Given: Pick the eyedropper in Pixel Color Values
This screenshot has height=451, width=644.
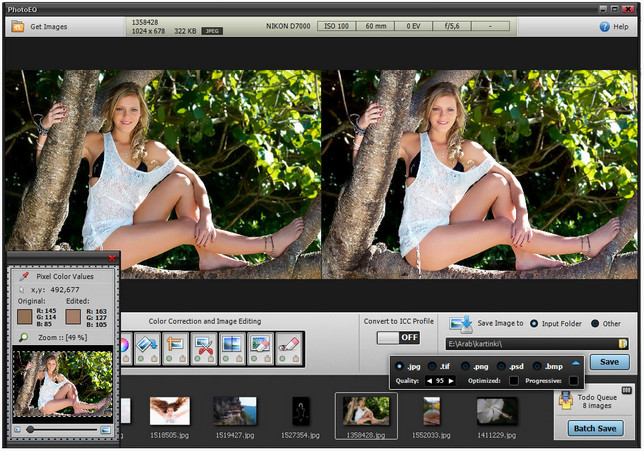Looking at the screenshot, I should click(24, 274).
